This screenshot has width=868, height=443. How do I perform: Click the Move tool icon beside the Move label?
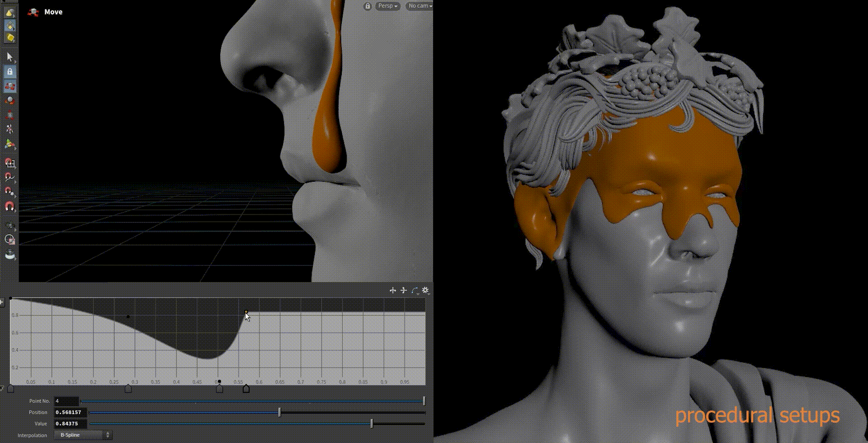33,12
